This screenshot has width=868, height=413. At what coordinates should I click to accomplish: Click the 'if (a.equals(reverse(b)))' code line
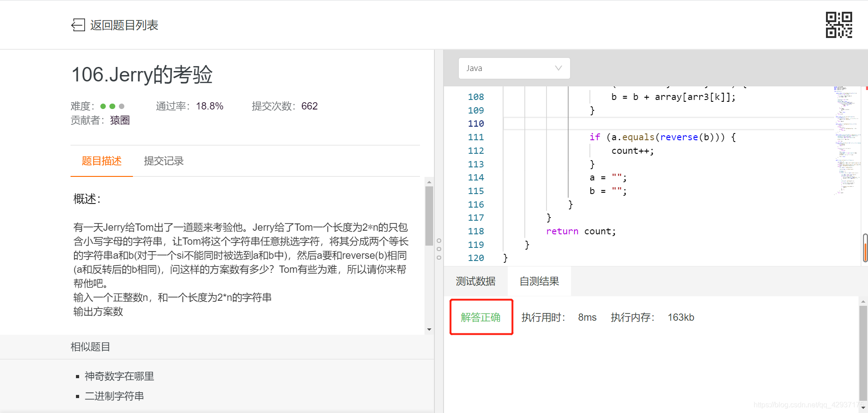pos(663,137)
